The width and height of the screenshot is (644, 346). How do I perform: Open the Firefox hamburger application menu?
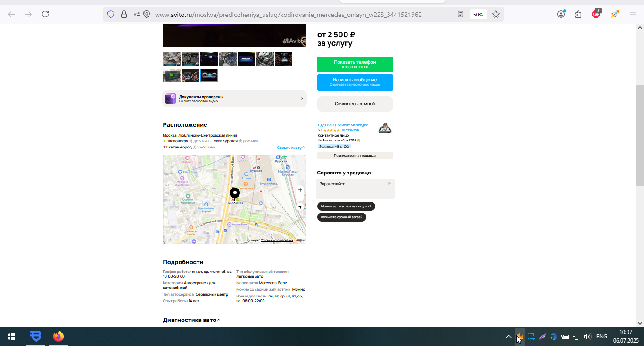click(633, 14)
